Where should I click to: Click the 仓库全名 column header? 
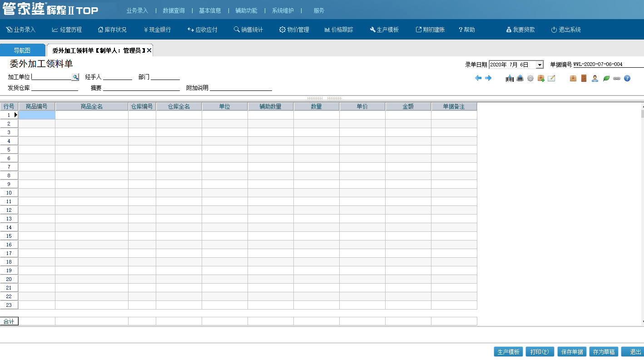coord(179,106)
